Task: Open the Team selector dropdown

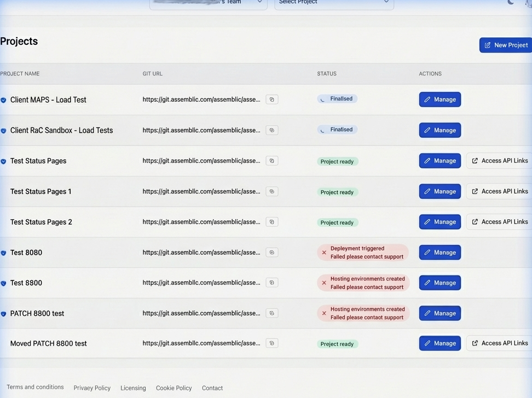Action: tap(208, 2)
